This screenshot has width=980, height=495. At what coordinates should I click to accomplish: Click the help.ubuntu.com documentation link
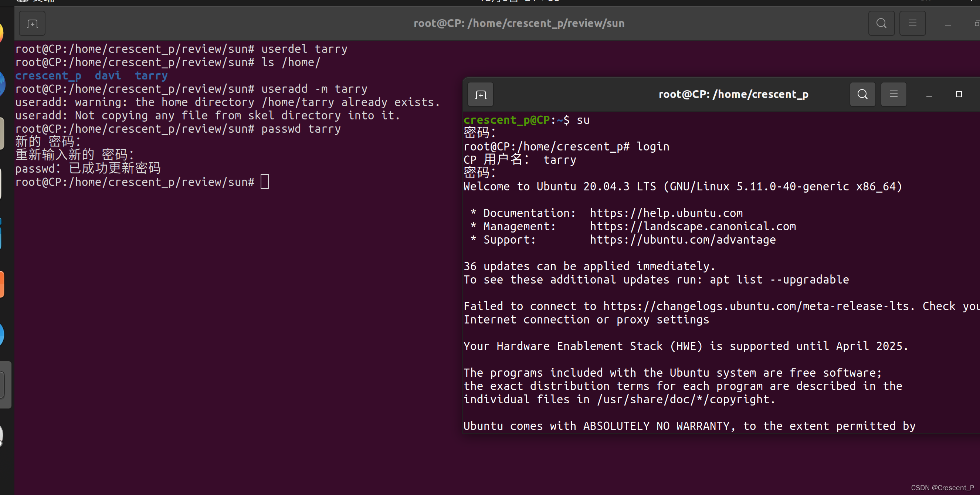tap(666, 213)
